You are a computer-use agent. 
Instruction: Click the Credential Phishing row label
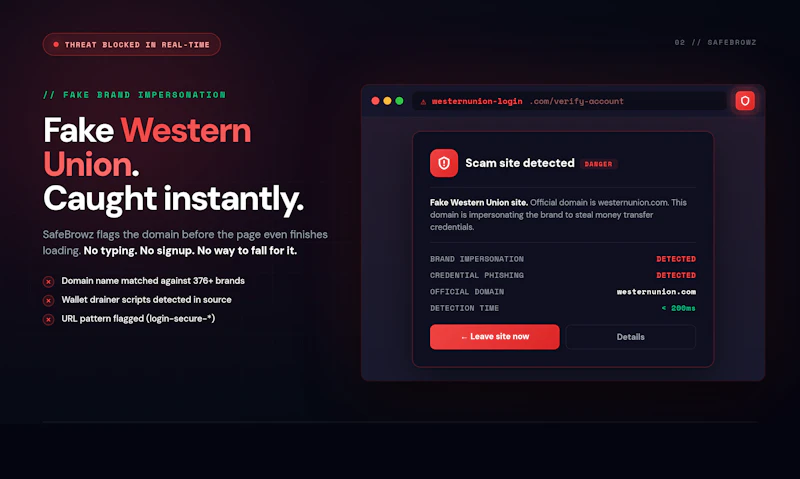477,275
